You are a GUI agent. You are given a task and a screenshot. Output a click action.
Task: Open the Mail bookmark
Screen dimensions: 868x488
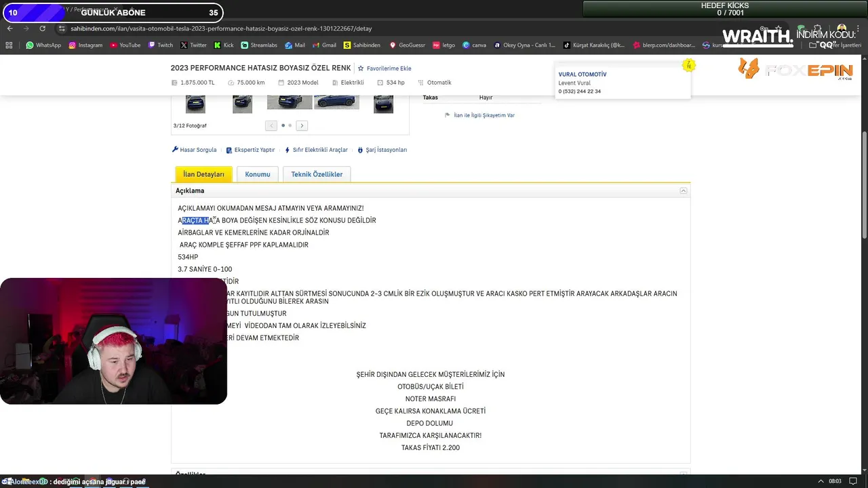tap(295, 45)
